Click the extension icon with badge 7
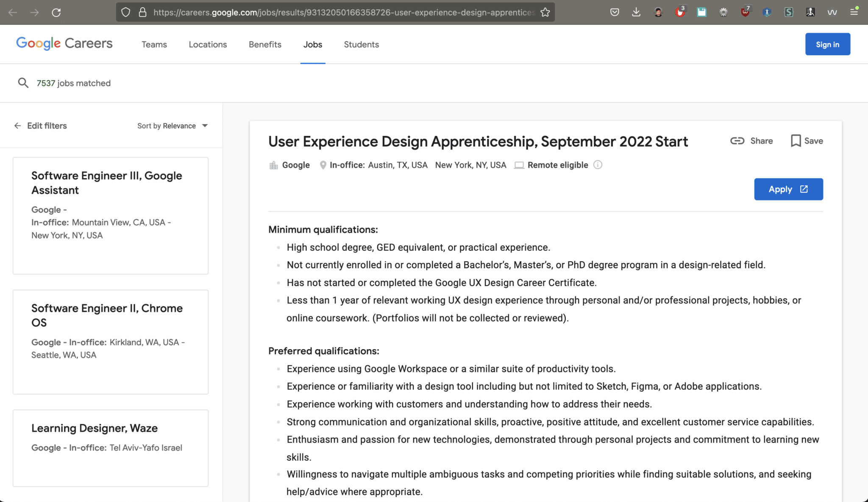This screenshot has height=502, width=868. click(x=746, y=12)
